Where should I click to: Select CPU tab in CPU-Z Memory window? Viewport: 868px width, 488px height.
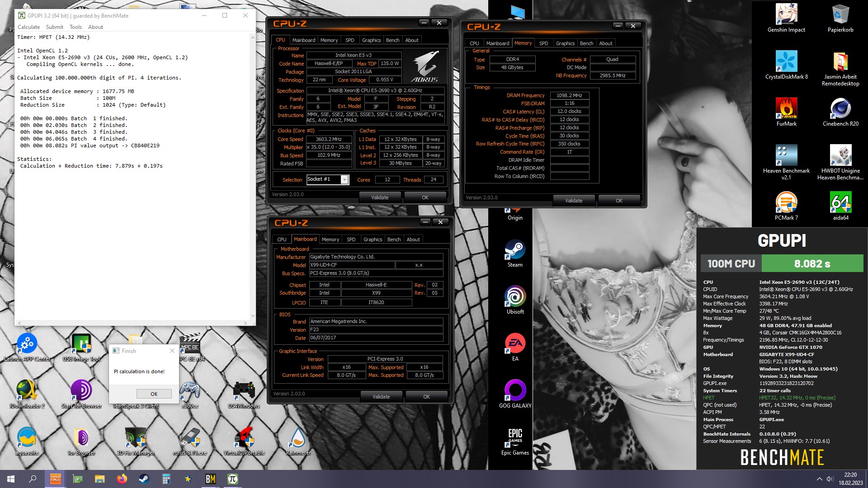tap(474, 43)
